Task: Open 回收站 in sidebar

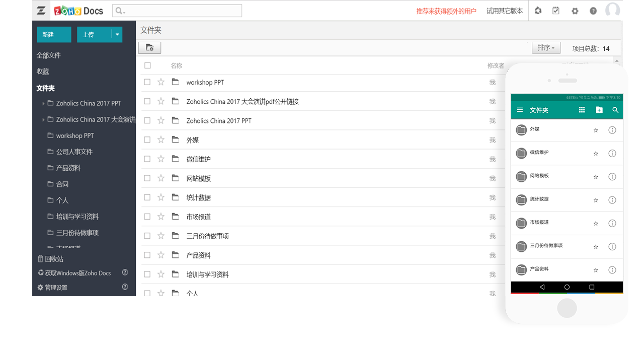Action: click(x=50, y=259)
